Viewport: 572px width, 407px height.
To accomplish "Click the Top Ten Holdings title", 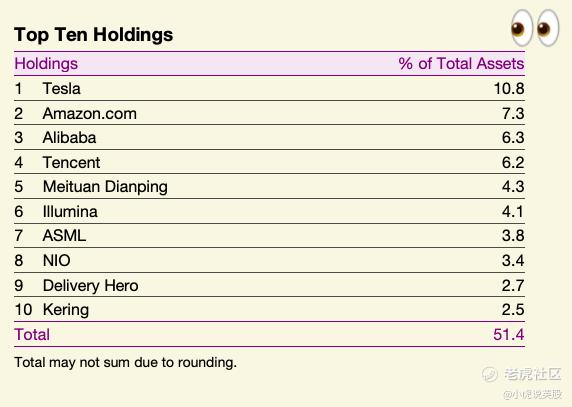I will [x=93, y=35].
